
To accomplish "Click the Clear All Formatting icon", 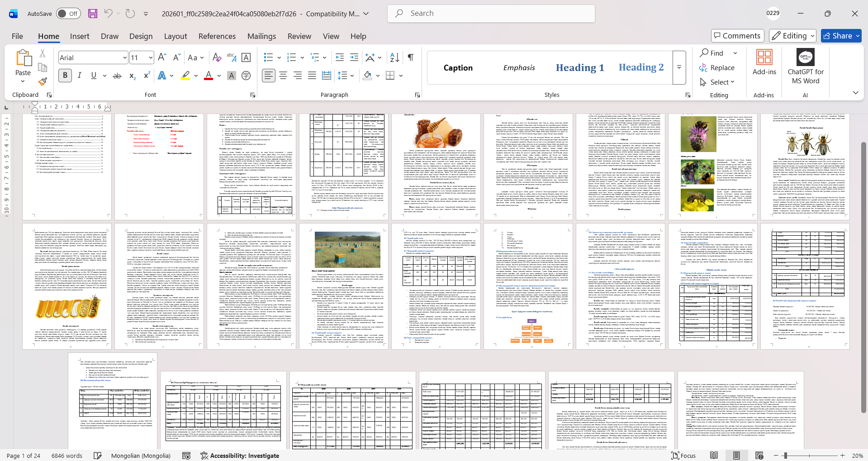I will click(x=217, y=57).
